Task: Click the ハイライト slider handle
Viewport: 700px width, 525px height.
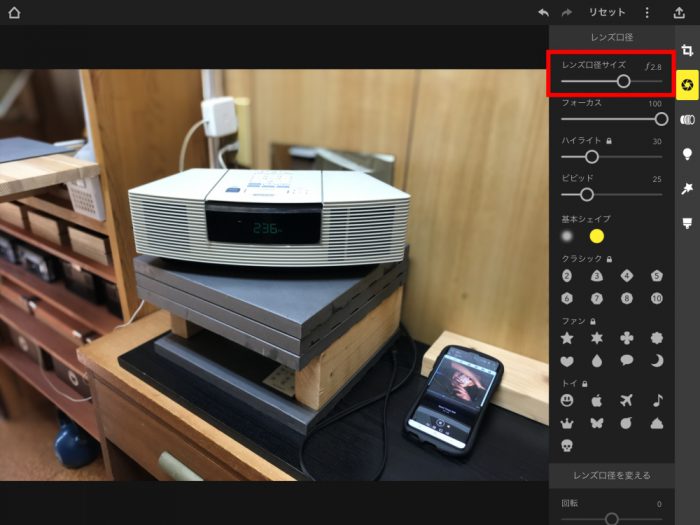Action: click(592, 157)
